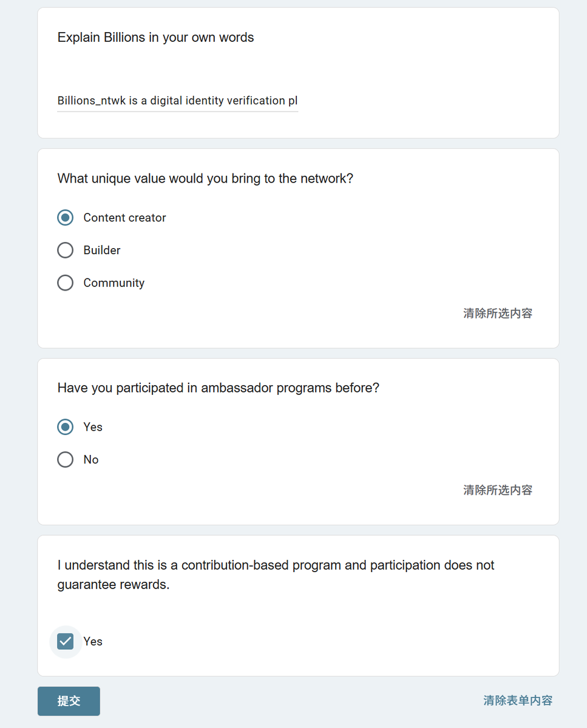Click the Explain Billions answer text field
This screenshot has width=587, height=728.
(177, 101)
